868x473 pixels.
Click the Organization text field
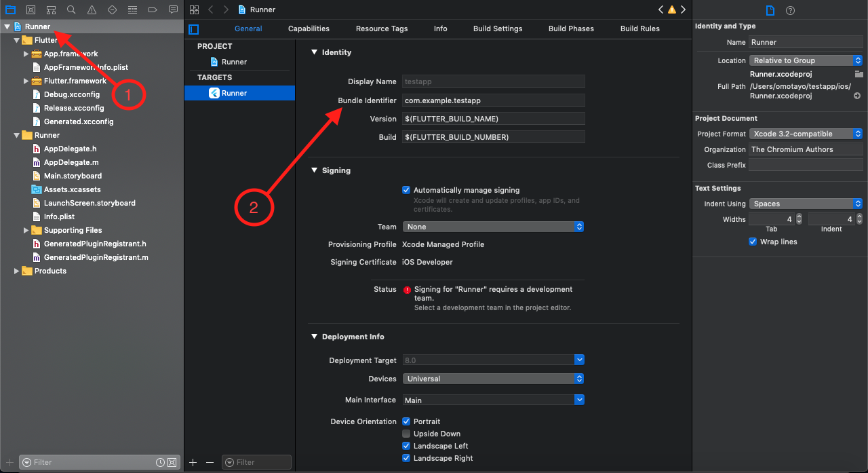coord(806,149)
